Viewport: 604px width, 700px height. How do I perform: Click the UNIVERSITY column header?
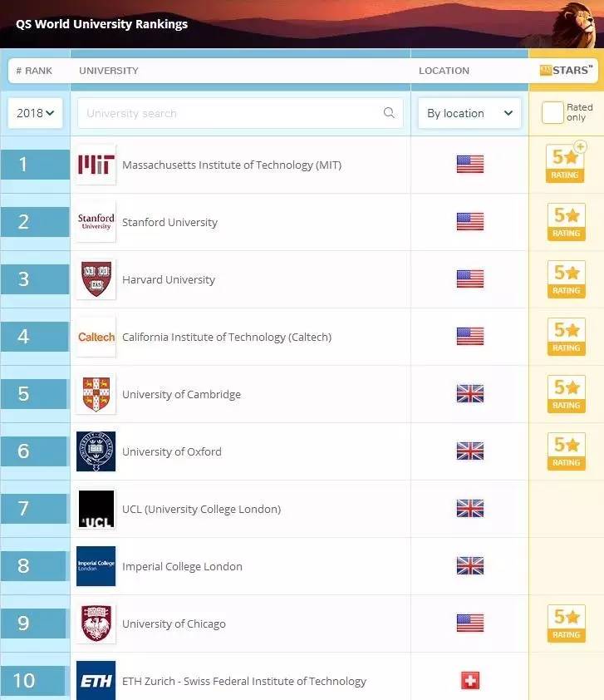point(109,71)
